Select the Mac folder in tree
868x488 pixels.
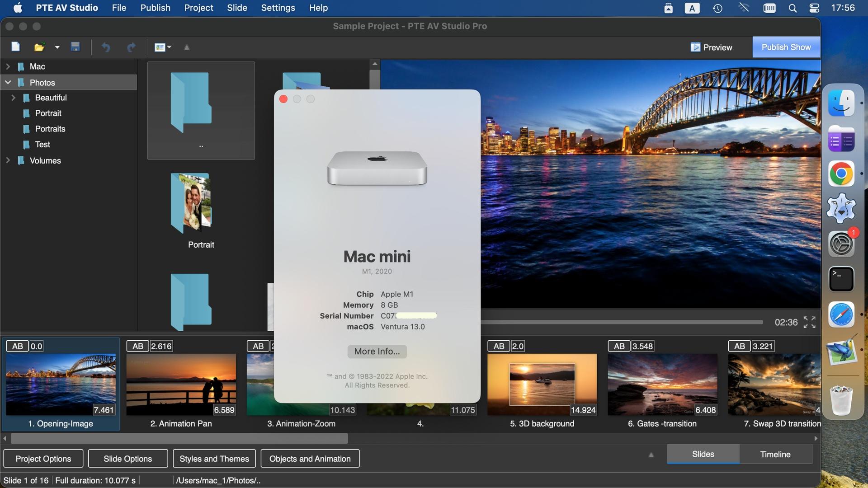pyautogui.click(x=37, y=66)
